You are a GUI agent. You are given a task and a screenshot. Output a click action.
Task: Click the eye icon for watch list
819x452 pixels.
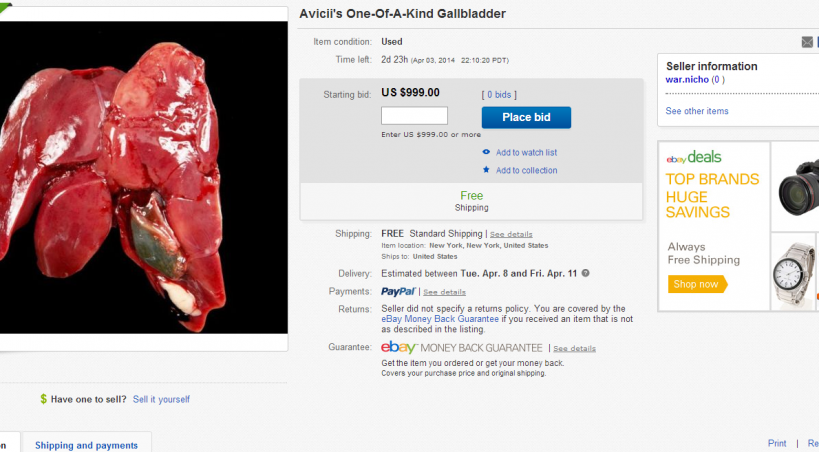click(x=486, y=152)
